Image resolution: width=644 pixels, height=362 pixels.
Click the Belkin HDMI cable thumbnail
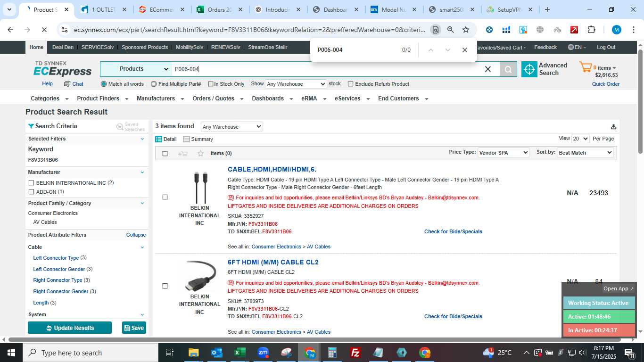pyautogui.click(x=200, y=187)
